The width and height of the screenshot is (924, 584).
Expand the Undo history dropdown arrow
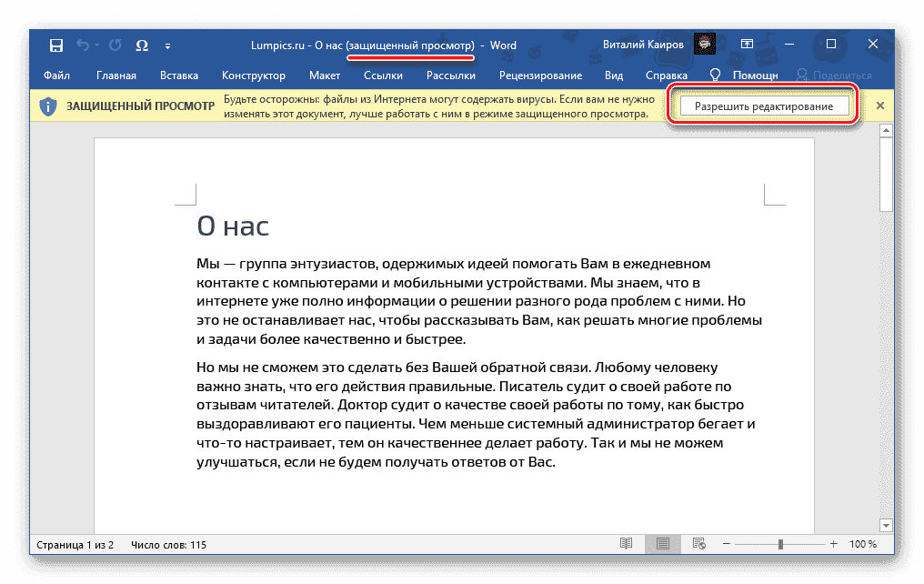click(x=96, y=45)
